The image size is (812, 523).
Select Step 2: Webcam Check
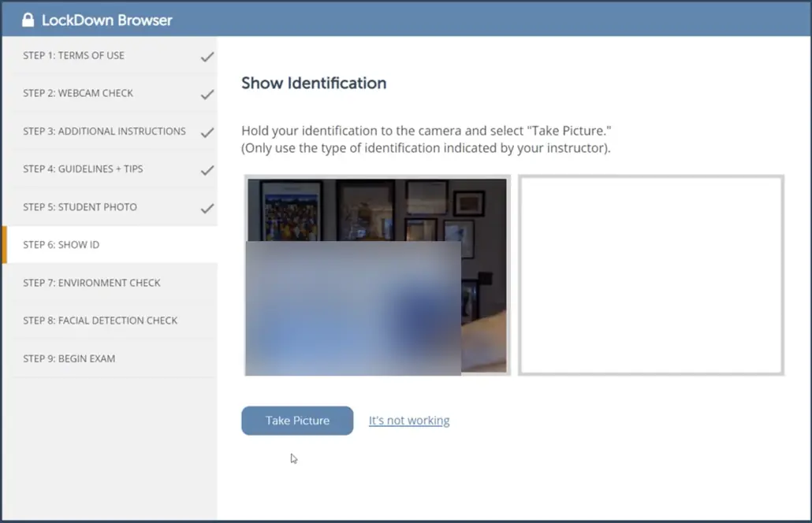pos(110,93)
